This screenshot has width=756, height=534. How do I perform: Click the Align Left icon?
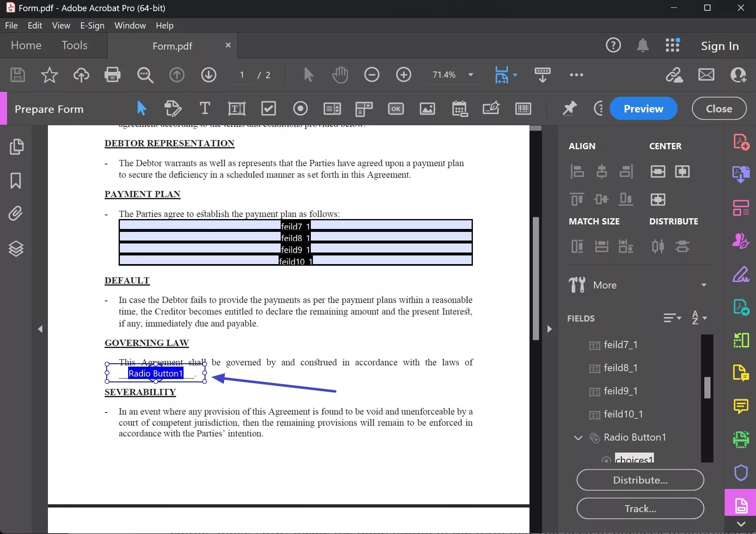coord(577,171)
